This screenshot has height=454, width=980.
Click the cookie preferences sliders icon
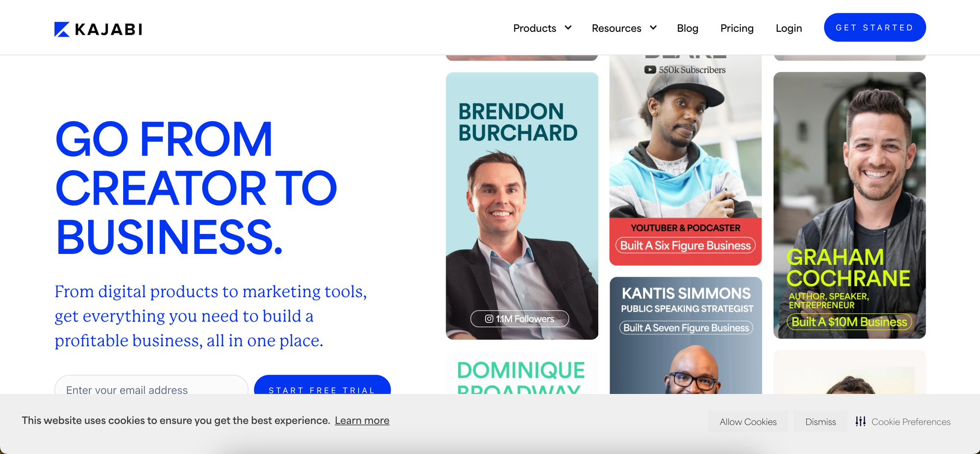[x=860, y=422]
